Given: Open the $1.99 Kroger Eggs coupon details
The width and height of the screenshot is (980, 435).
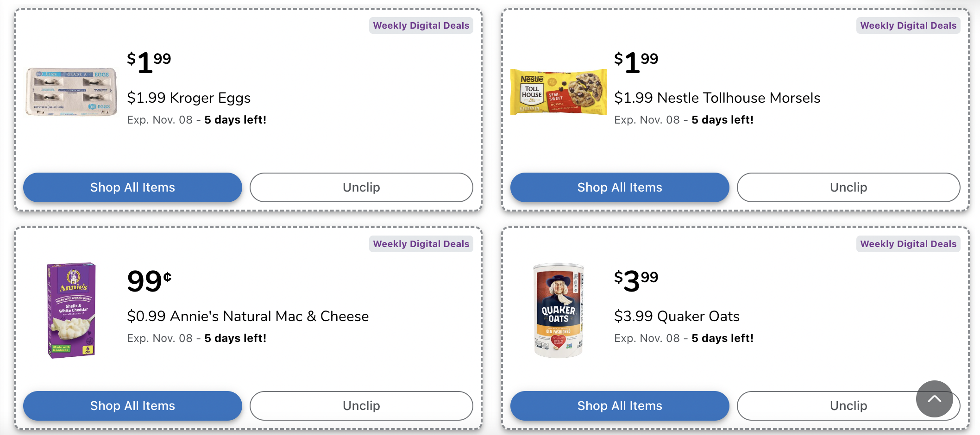Looking at the screenshot, I should click(189, 98).
